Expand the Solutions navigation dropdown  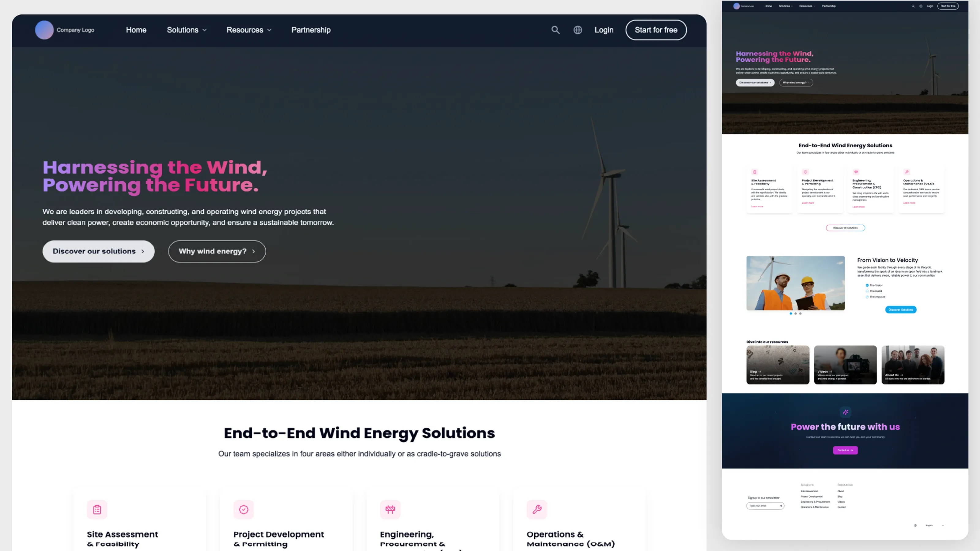[x=187, y=30]
